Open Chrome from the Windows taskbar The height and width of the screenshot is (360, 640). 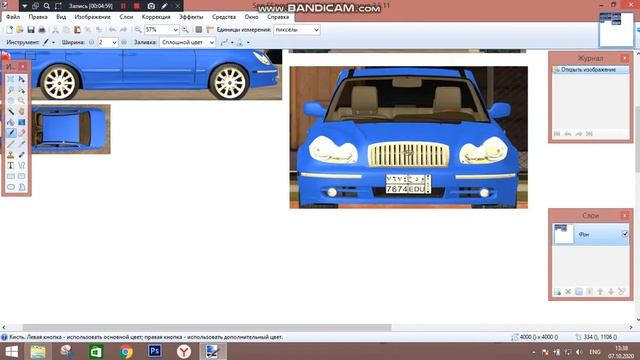pyautogui.click(x=126, y=351)
